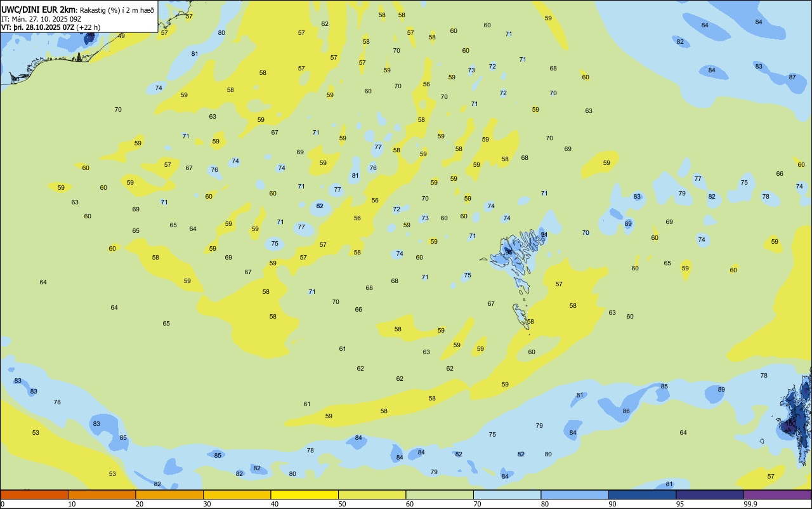Click the 10–20 orange legend swatch
This screenshot has width=812, height=509.
coord(102,494)
